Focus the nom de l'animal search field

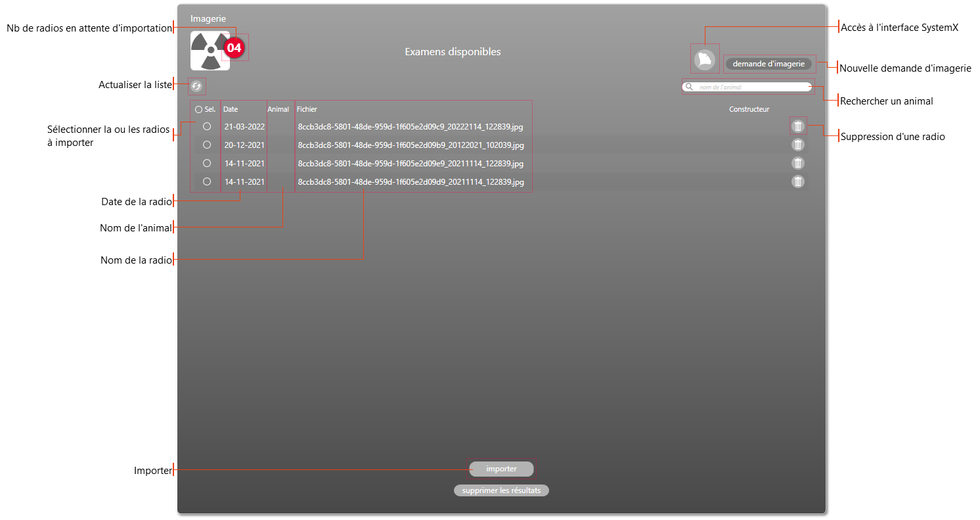747,87
